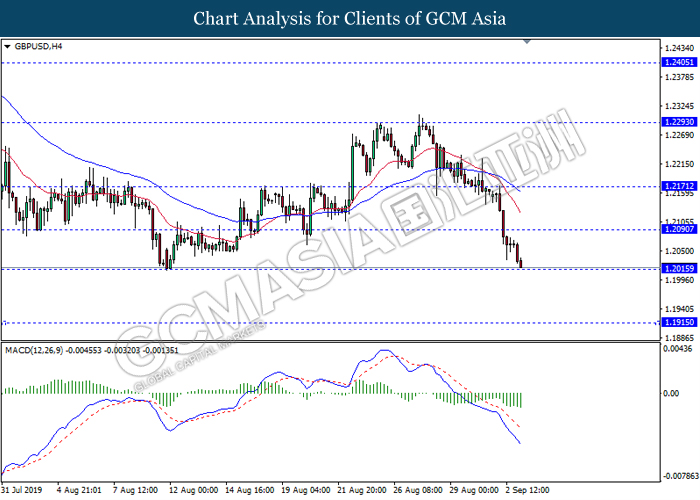Click the 0.00 MACD zero level value

(671, 393)
